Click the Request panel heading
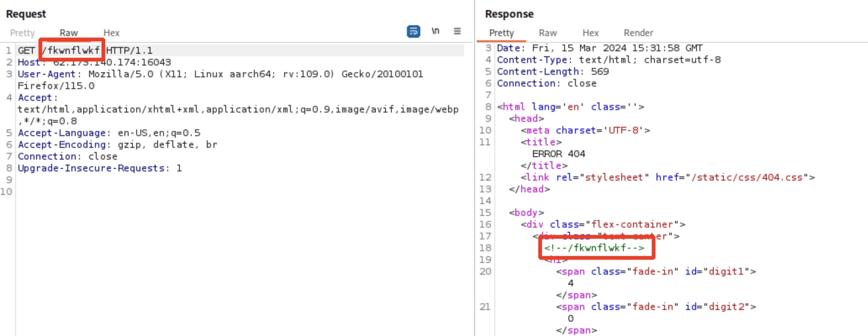The image size is (868, 336). [x=26, y=14]
